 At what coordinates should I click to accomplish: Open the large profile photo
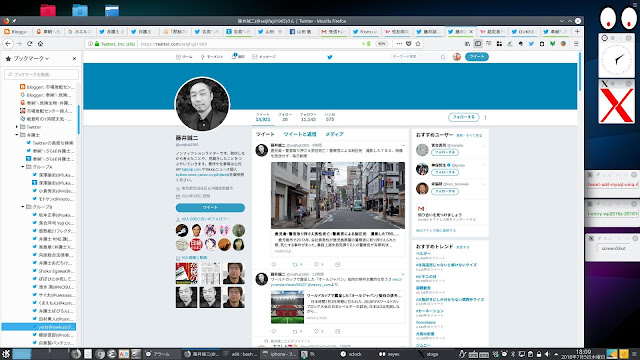[x=202, y=104]
